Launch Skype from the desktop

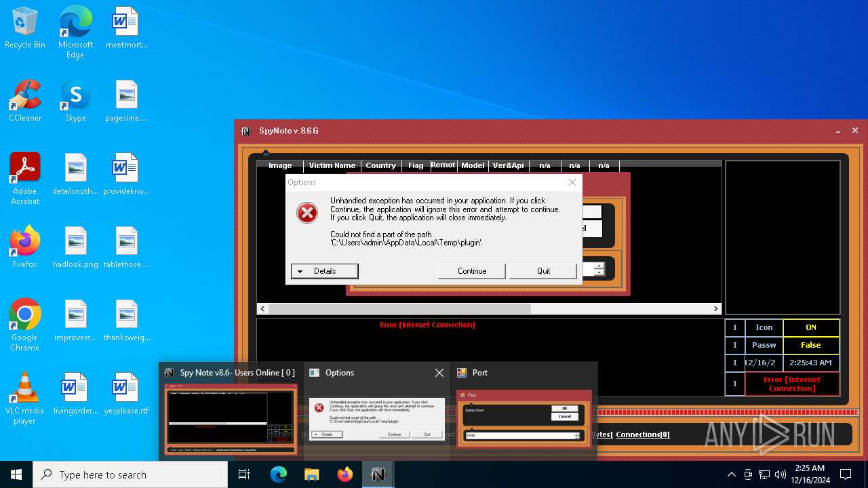pos(75,102)
